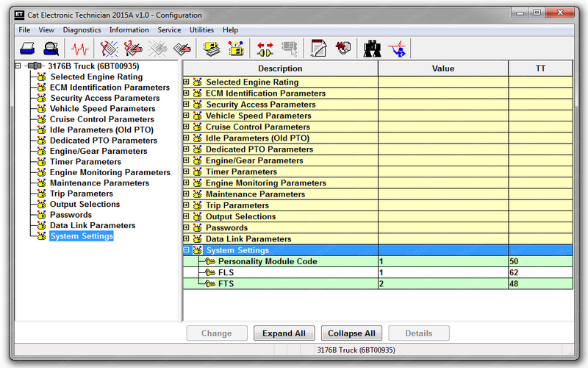Image resolution: width=588 pixels, height=368 pixels.
Task: Click key icon next to FLS
Action: pyautogui.click(x=210, y=272)
